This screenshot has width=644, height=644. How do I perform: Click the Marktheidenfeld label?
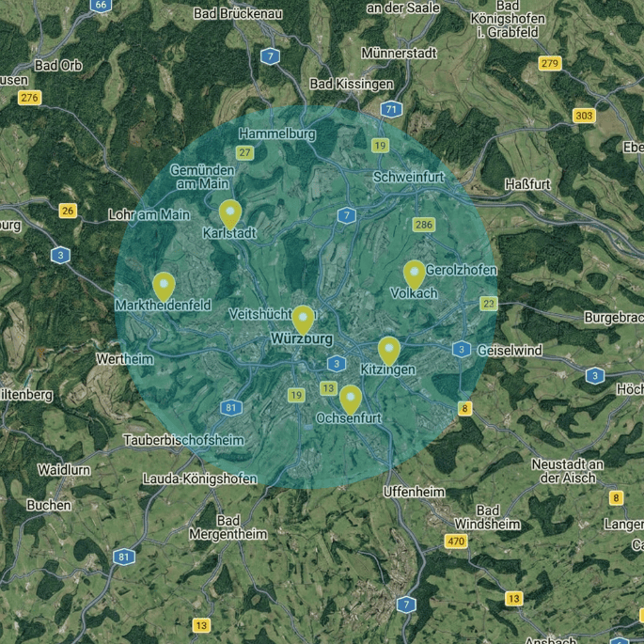click(163, 306)
